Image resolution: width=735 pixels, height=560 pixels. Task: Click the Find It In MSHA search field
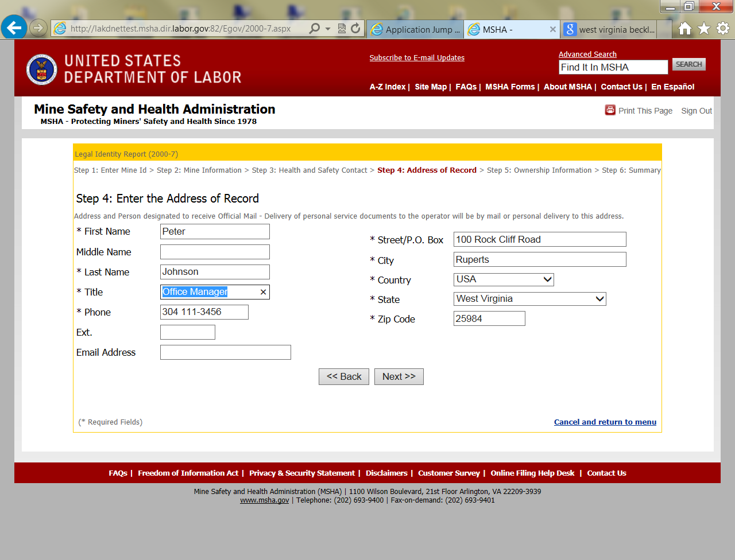pos(613,67)
